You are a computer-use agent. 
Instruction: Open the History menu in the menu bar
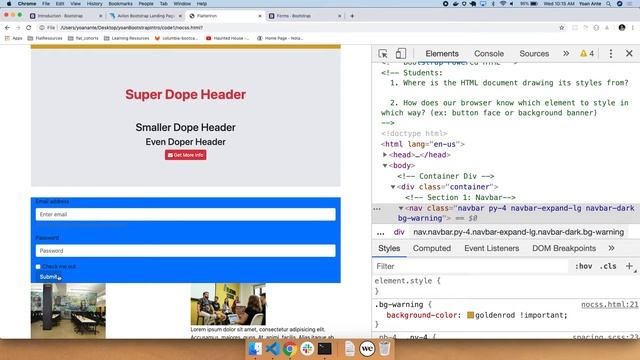[x=94, y=4]
